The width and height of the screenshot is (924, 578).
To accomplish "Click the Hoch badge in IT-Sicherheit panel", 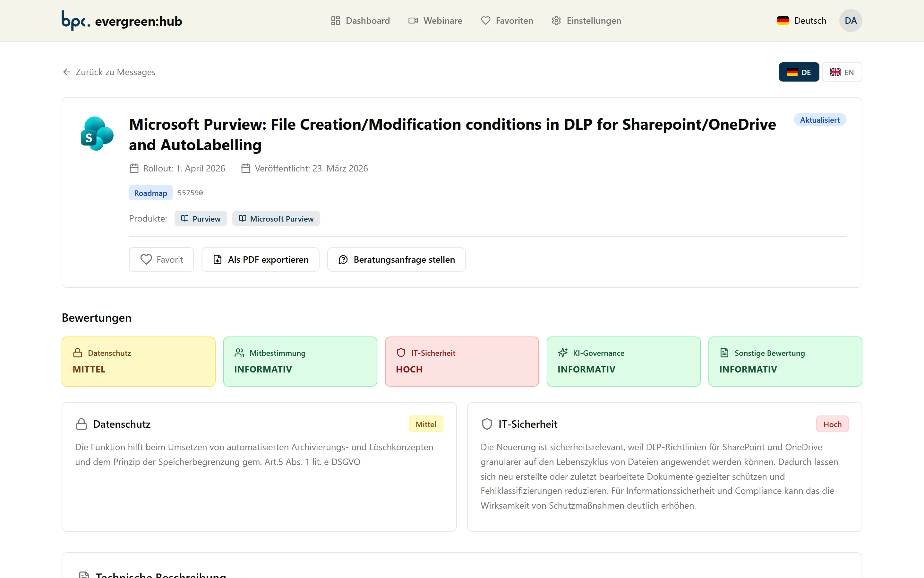I will coord(832,424).
